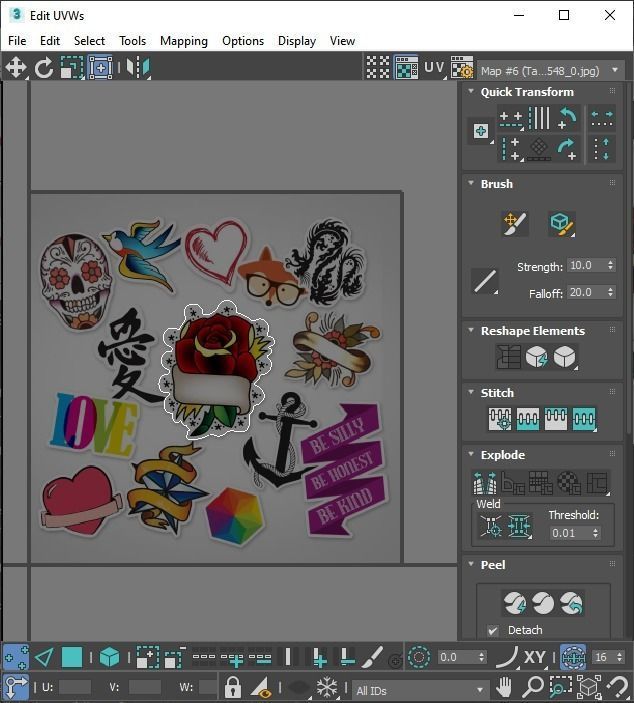634x703 pixels.
Task: Toggle the show map checker button
Action: coord(406,67)
